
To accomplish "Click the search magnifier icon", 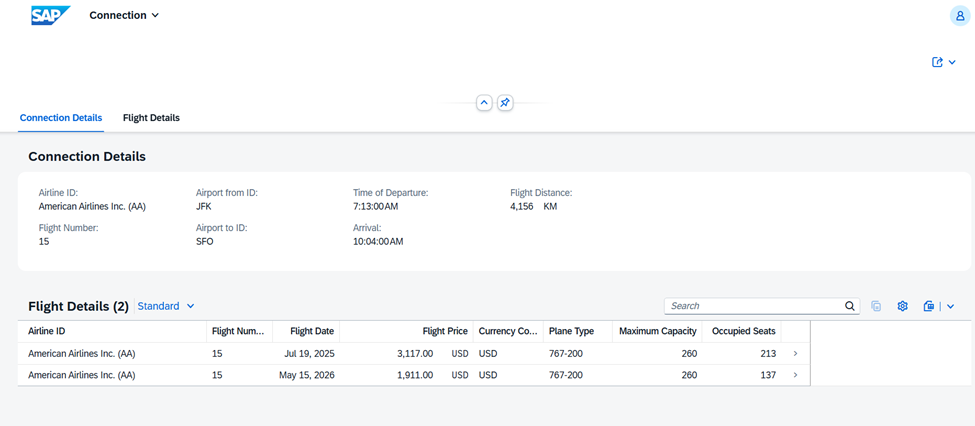I will click(x=850, y=306).
